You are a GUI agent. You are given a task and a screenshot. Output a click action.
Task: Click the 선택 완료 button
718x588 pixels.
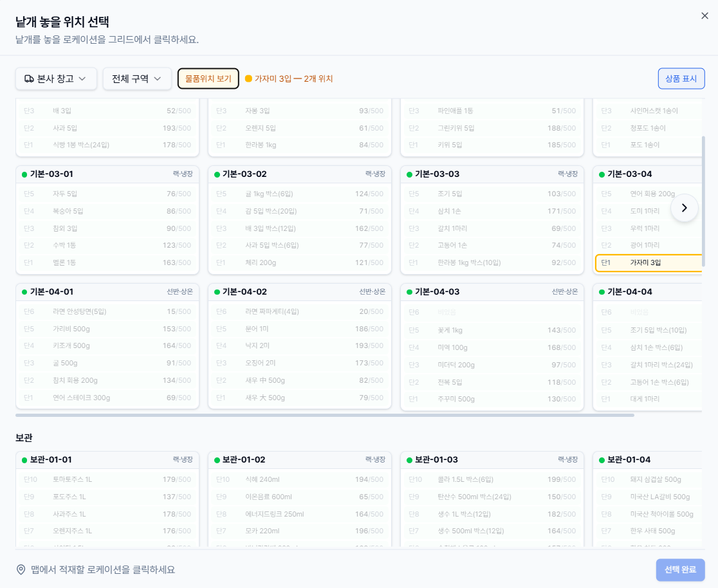point(680,570)
